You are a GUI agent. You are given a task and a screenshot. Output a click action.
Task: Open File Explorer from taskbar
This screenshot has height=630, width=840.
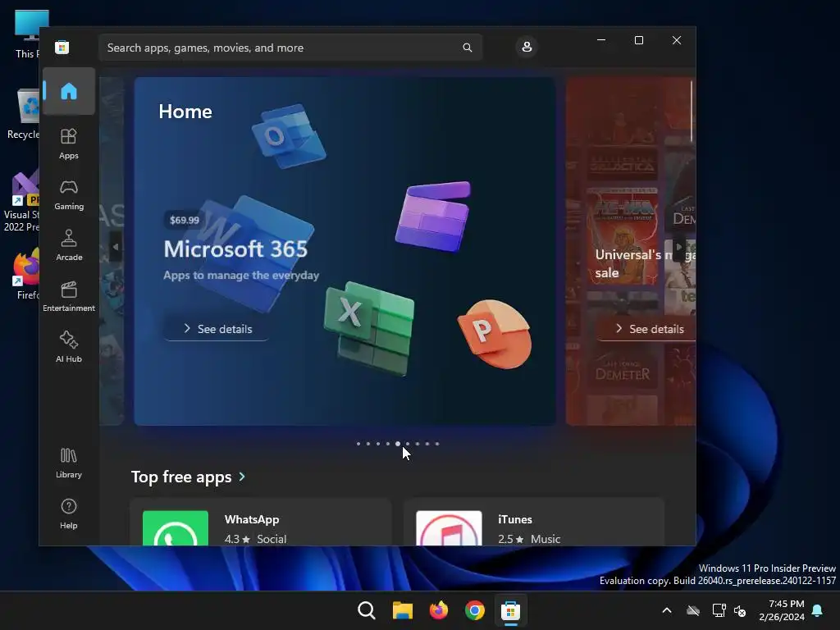tap(402, 610)
